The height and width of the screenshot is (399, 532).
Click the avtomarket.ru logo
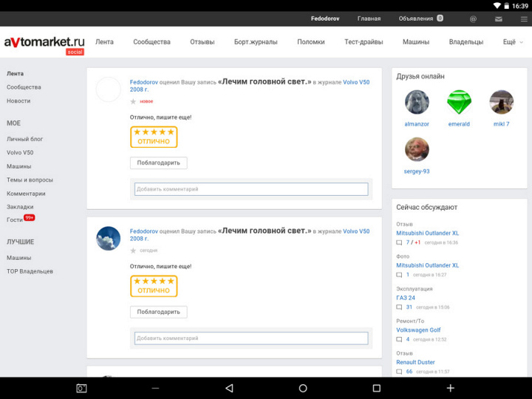point(44,45)
